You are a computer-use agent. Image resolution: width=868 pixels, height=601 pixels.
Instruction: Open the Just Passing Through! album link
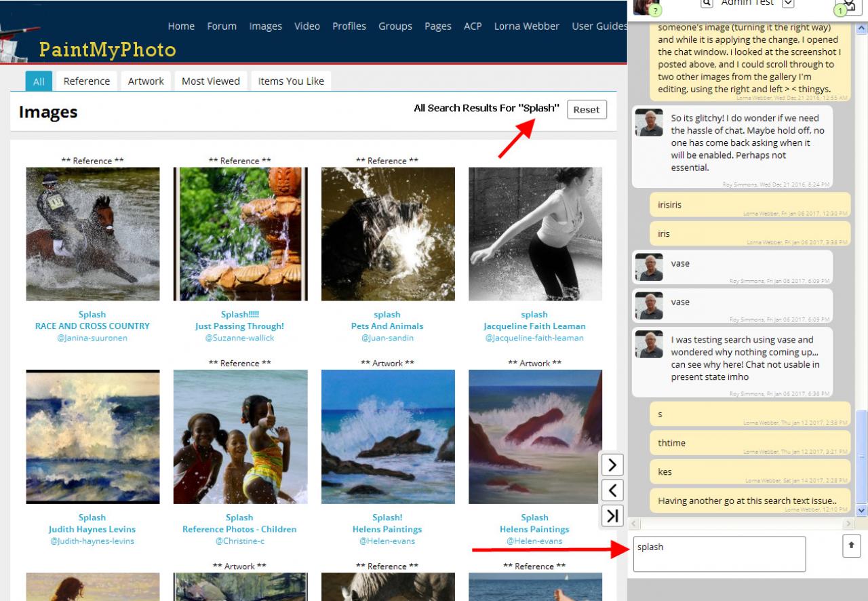coord(239,326)
